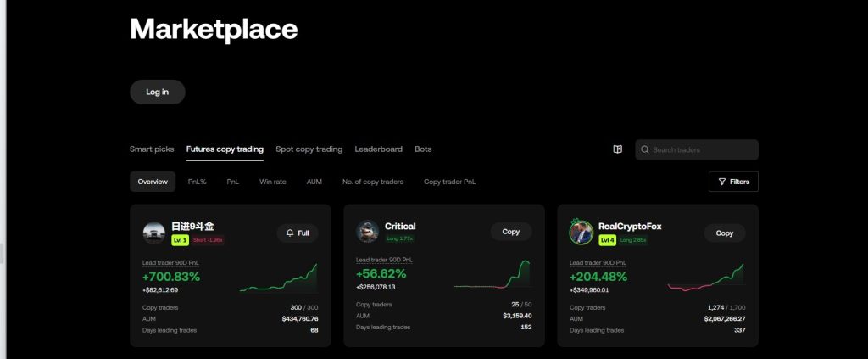The width and height of the screenshot is (868, 359).
Task: Sort traders by Win rate
Action: coord(273,182)
